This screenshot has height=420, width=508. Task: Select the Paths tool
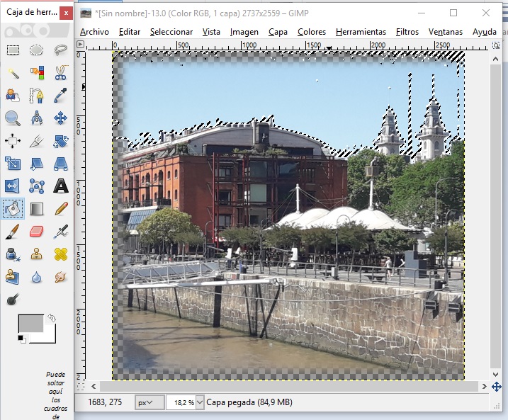point(37,96)
